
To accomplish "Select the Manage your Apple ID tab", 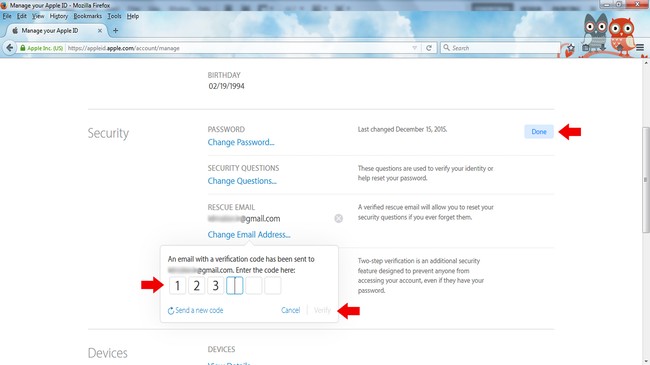I will pos(56,31).
